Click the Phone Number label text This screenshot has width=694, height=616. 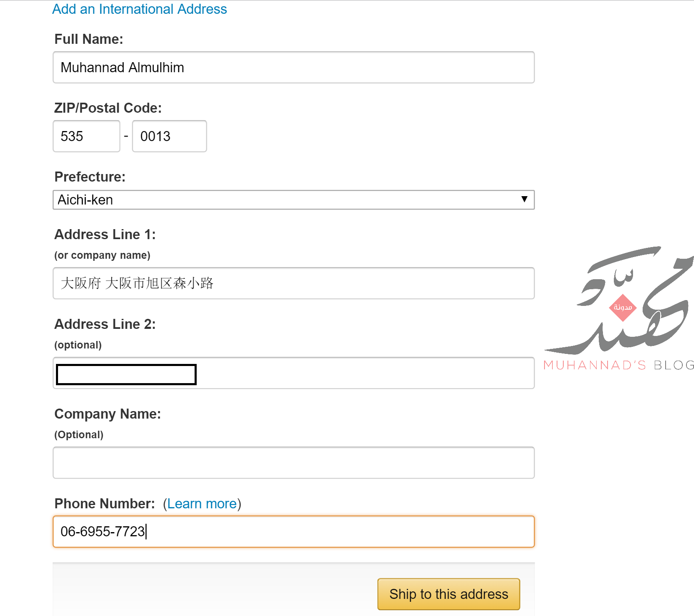click(105, 504)
